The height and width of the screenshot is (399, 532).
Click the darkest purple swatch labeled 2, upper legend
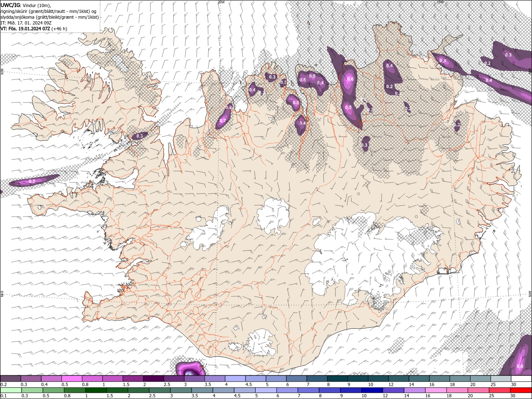coord(153,379)
